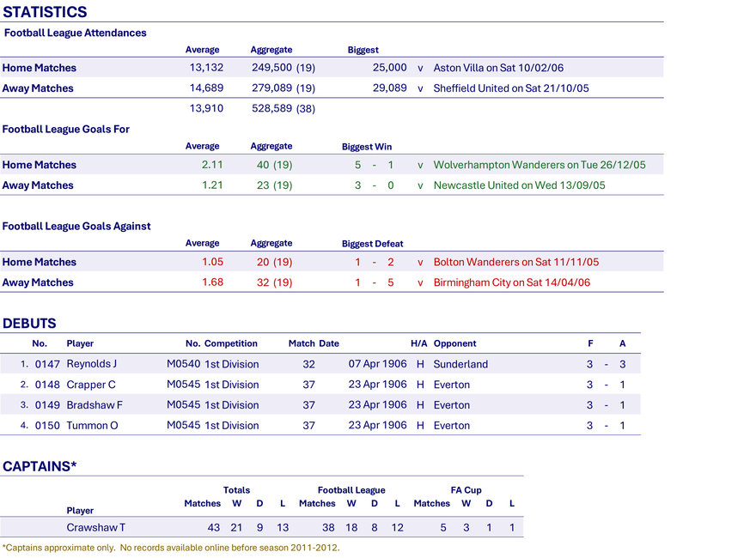Screen dimensions: 756x558
Task: Click Aston Villa on Sat 10/02/06
Action: pyautogui.click(x=498, y=68)
